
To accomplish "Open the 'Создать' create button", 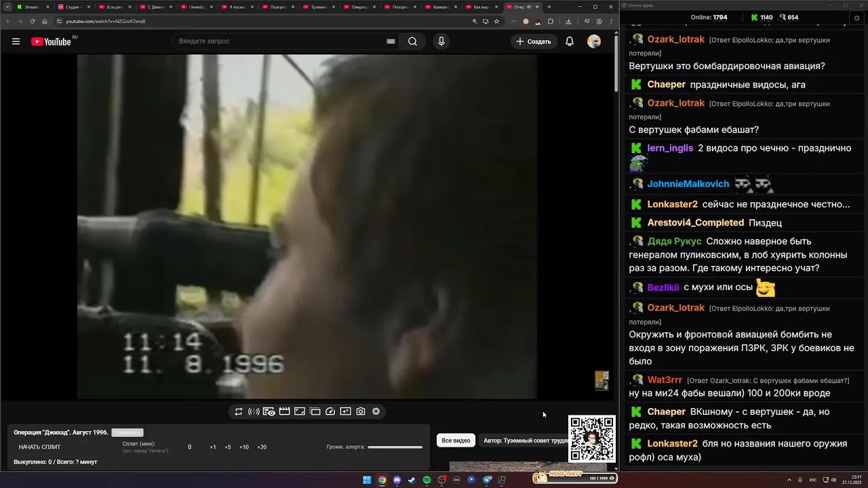I will point(534,41).
